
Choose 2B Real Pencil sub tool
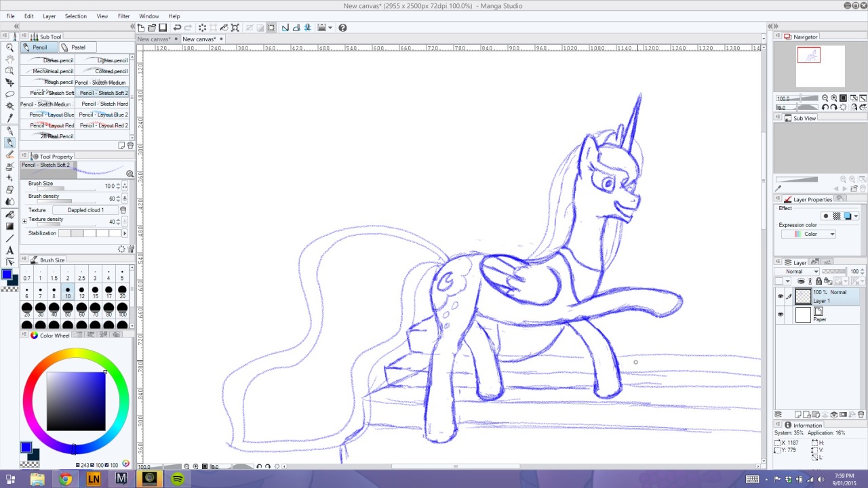pyautogui.click(x=47, y=136)
